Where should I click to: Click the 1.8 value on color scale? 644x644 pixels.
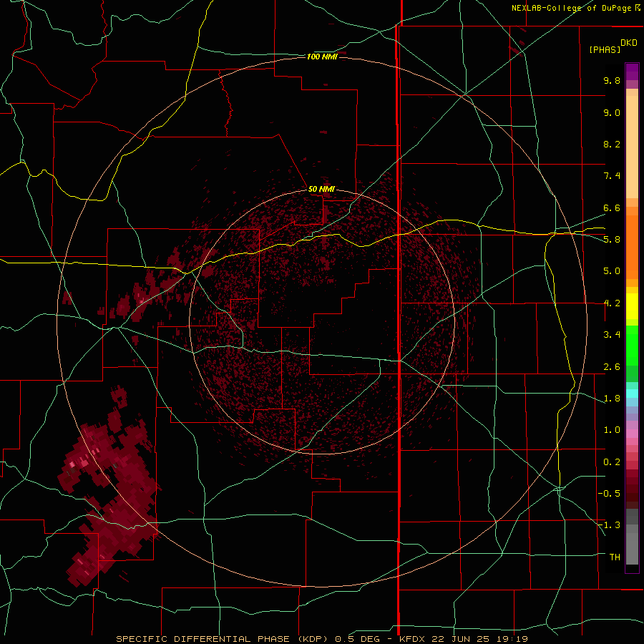pyautogui.click(x=612, y=399)
